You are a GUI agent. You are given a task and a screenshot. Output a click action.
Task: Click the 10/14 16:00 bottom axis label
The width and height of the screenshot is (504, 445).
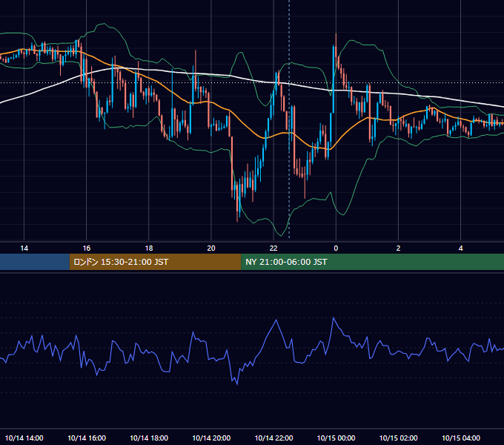(x=87, y=438)
